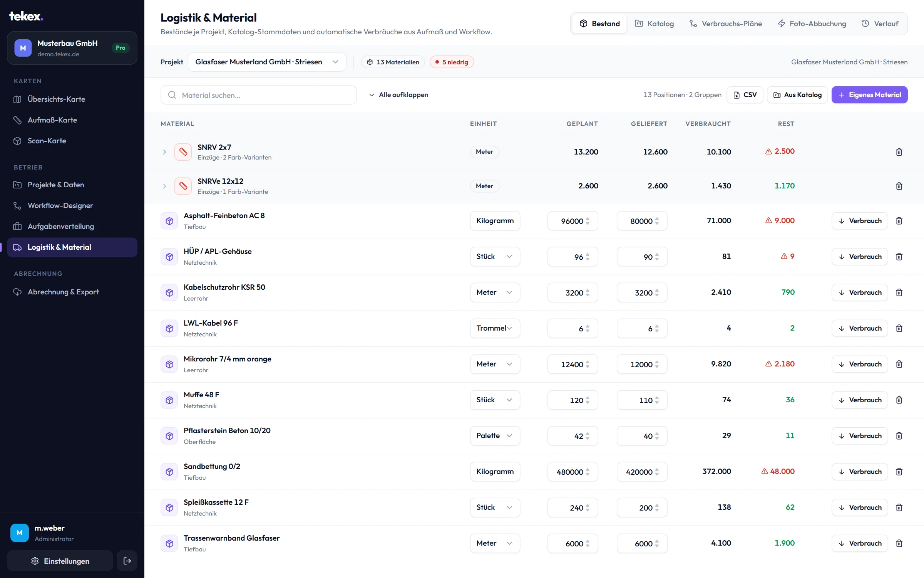924x578 pixels.
Task: Open Palette unit dropdown for Pflasterstein
Action: (x=495, y=436)
